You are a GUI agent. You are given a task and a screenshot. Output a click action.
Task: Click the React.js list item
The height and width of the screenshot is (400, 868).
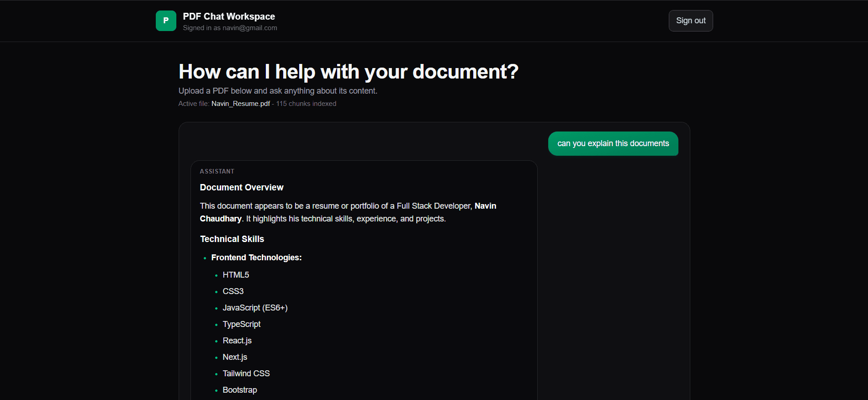[x=237, y=341]
